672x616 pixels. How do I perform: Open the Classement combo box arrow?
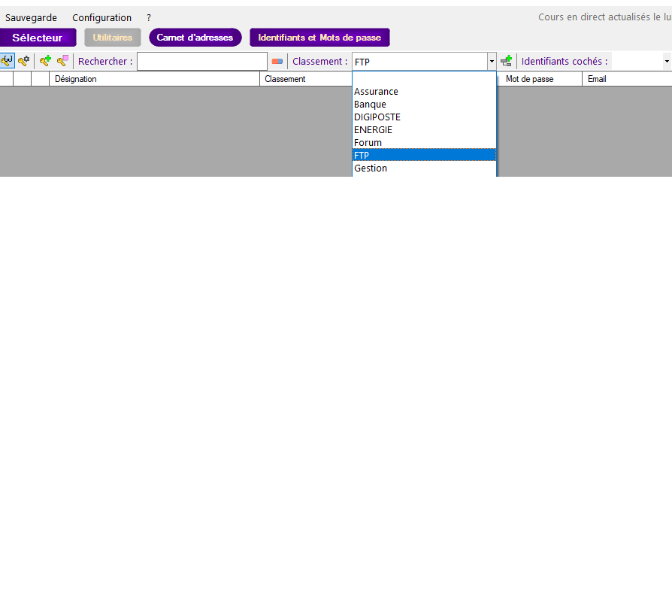[492, 62]
